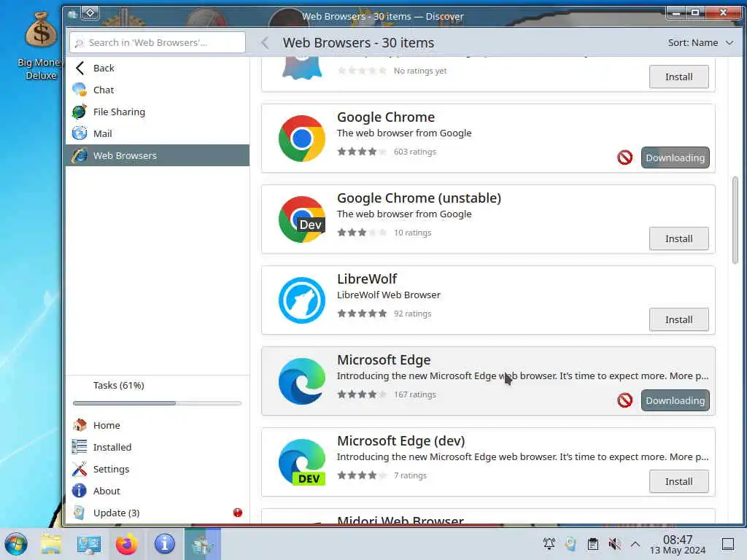The height and width of the screenshot is (560, 747).
Task: Click Downloading button for Microsoft Edge
Action: pyautogui.click(x=675, y=400)
